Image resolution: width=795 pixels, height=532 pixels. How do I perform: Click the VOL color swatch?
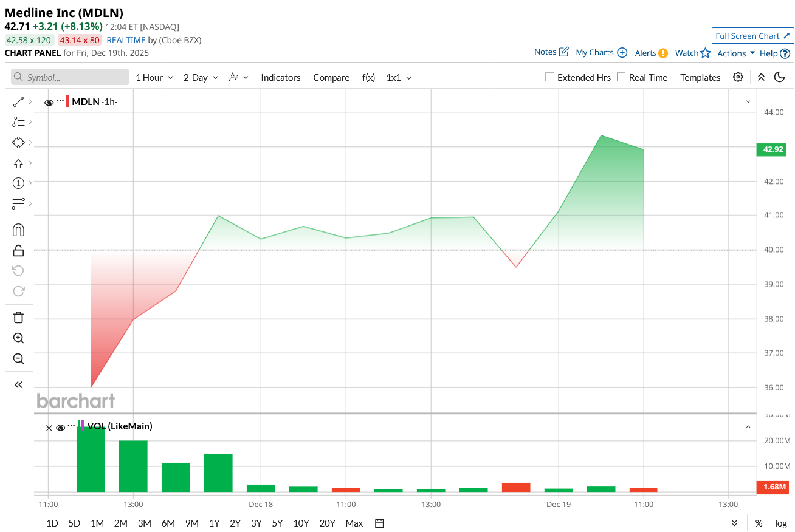tap(81, 425)
